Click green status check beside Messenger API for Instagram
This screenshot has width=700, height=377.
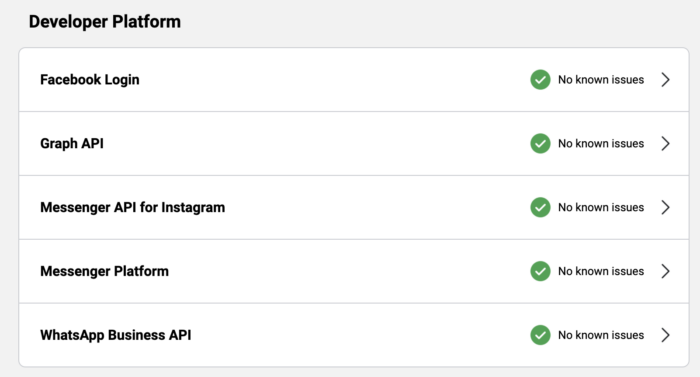click(x=540, y=207)
